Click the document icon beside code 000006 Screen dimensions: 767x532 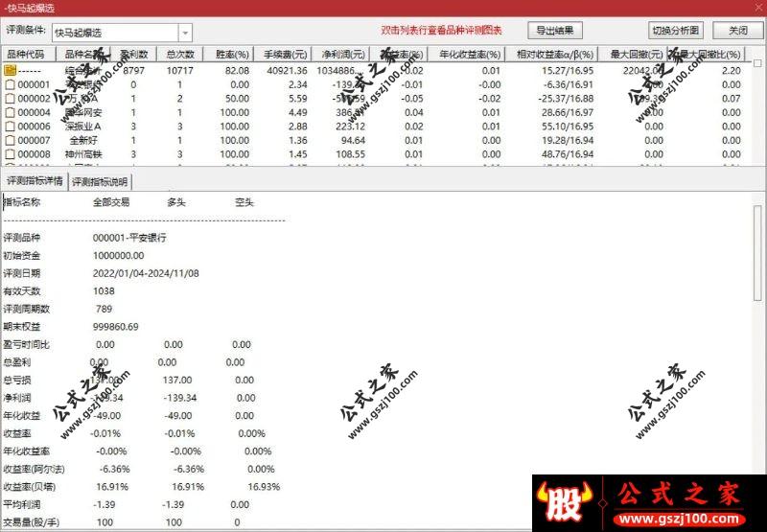coord(10,127)
